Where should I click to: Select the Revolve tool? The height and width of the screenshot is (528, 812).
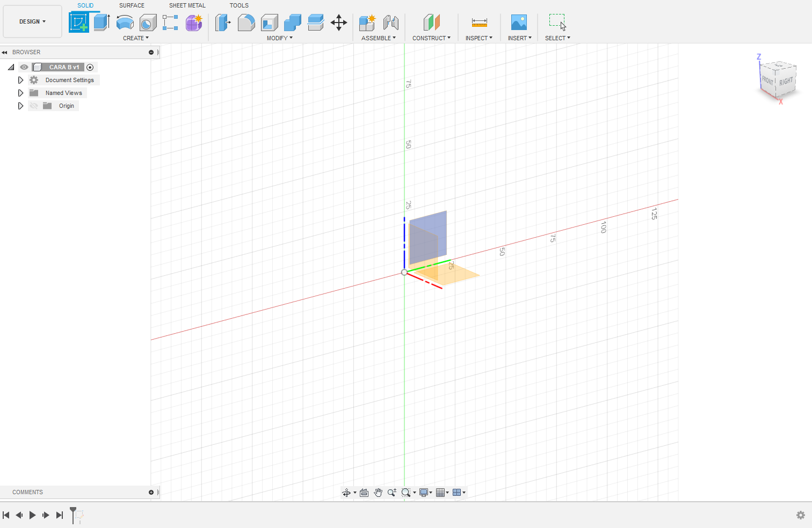click(125, 23)
